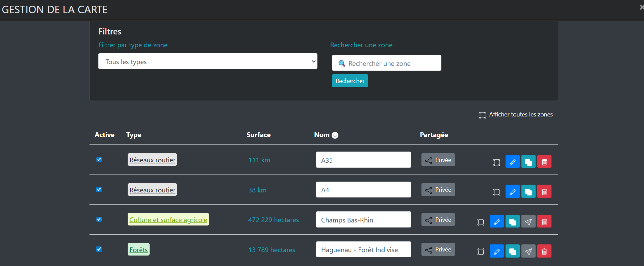
Task: Show the A35 zone outline on map
Action: coord(496,162)
